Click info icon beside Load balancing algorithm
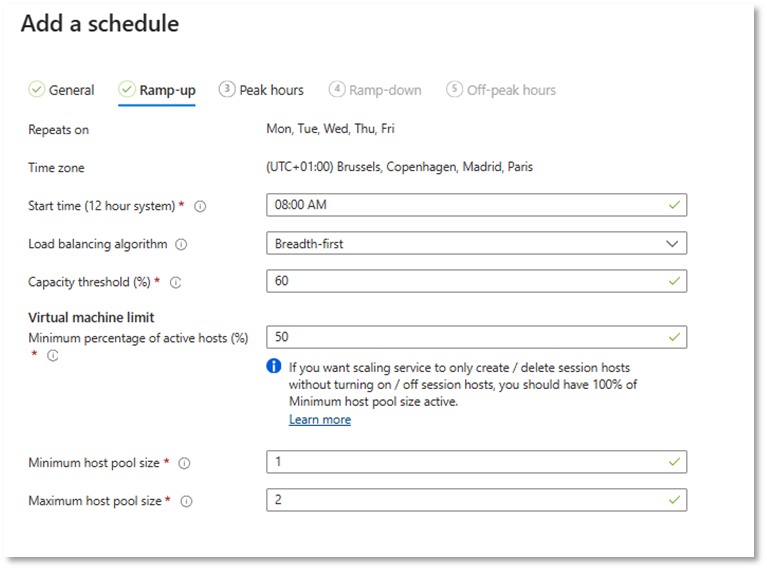767x570 pixels. 180,244
